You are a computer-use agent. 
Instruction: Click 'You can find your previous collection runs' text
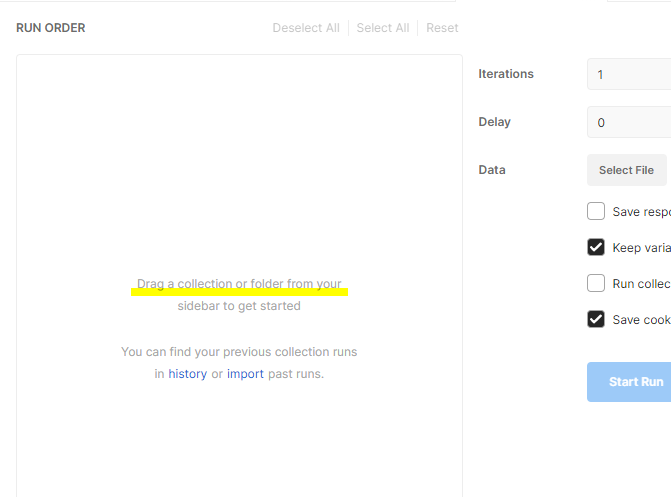(239, 351)
